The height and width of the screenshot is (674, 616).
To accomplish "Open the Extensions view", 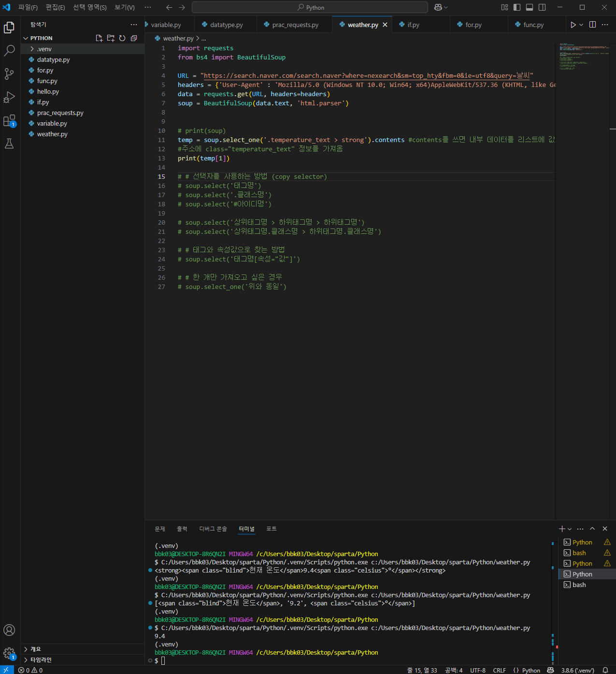I will 9,120.
